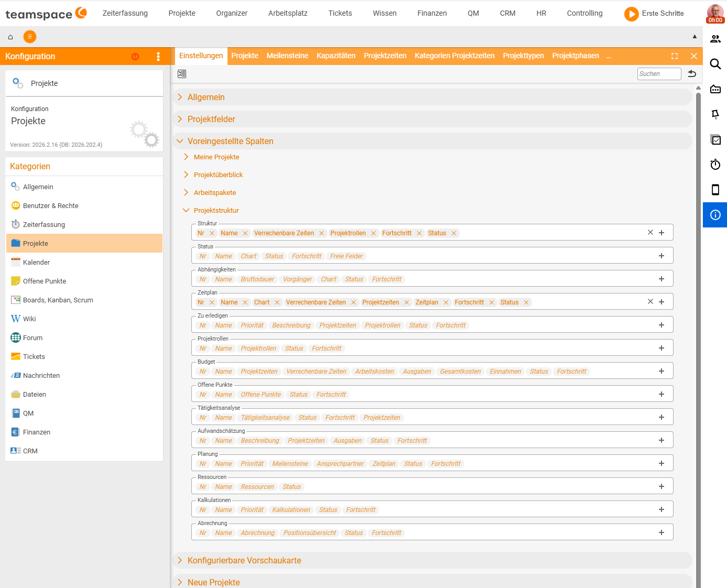Open the blue info panel icon

(x=715, y=215)
